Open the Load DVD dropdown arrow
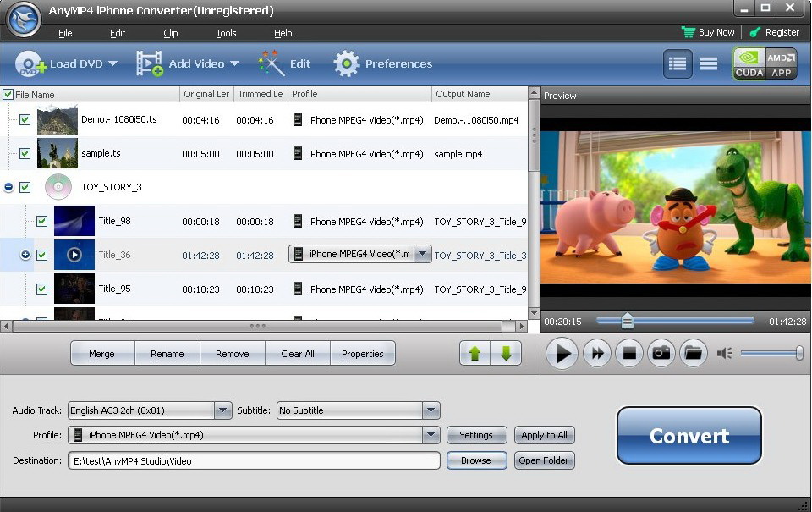The width and height of the screenshot is (812, 512). click(x=112, y=63)
